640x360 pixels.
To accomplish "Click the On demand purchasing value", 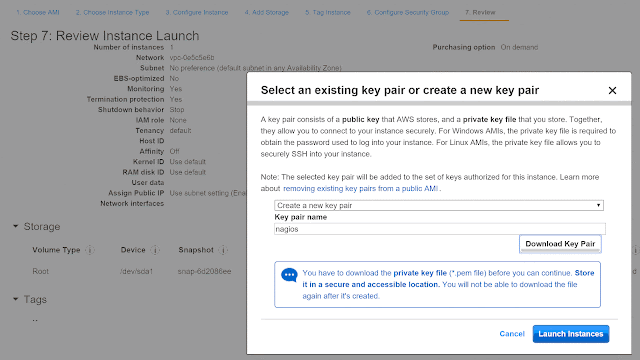I will point(519,47).
